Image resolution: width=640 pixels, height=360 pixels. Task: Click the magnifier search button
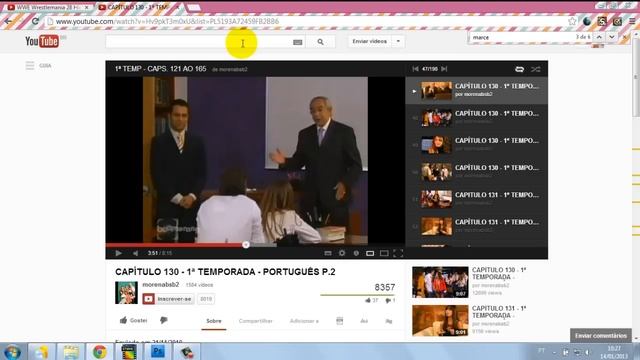320,42
